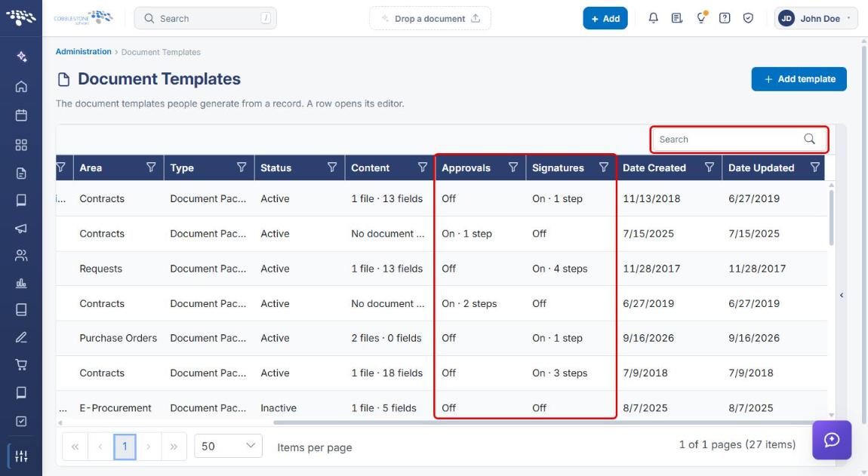The width and height of the screenshot is (868, 476).
Task: Sort by the Date Updated column header
Action: coord(761,167)
